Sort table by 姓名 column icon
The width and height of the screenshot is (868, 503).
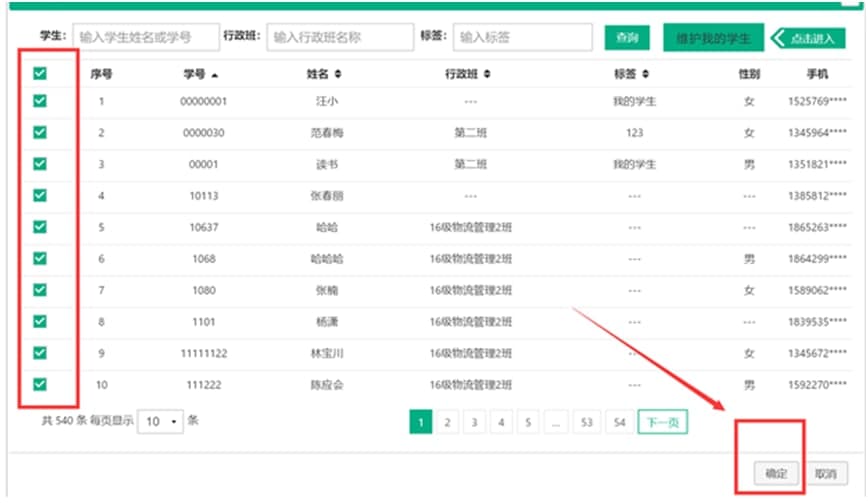click(x=337, y=75)
